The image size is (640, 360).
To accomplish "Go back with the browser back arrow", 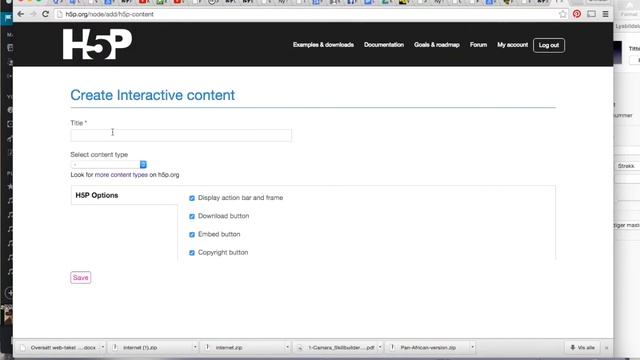I will tap(20, 14).
